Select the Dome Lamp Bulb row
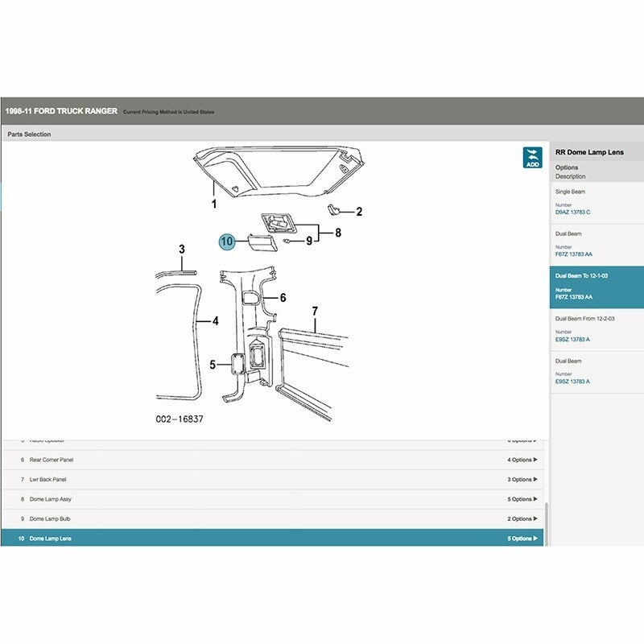The width and height of the screenshot is (644, 644). click(x=273, y=519)
